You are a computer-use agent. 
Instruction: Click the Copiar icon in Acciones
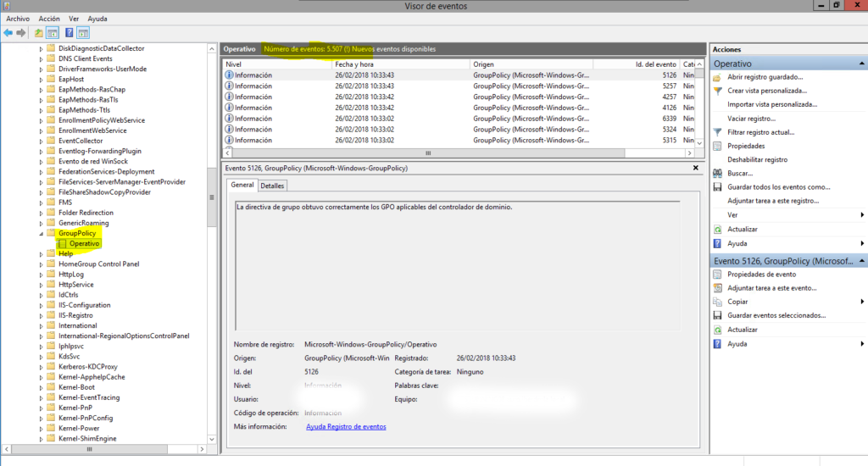[717, 302]
